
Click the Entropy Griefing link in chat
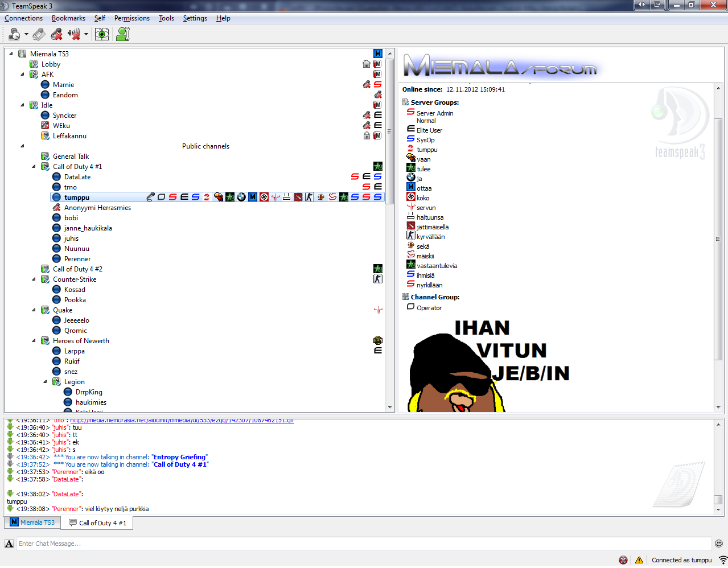(180, 457)
